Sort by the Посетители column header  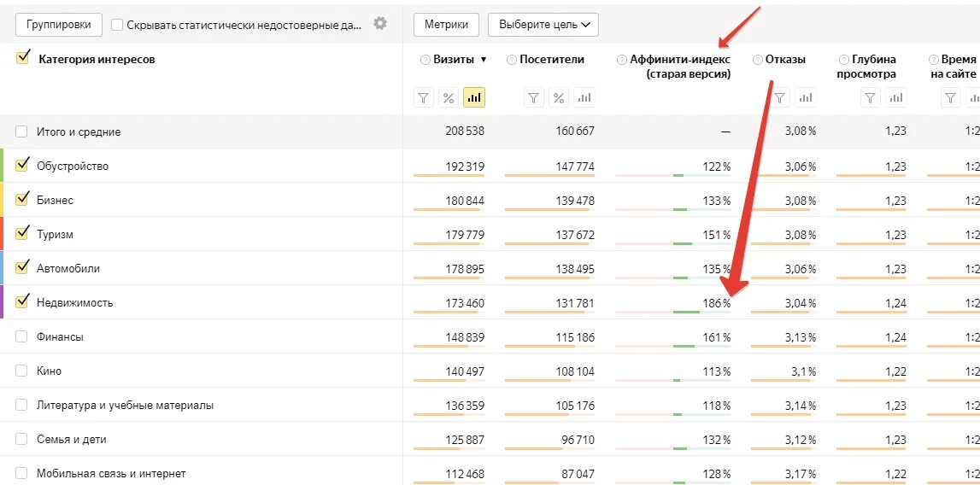click(x=551, y=60)
